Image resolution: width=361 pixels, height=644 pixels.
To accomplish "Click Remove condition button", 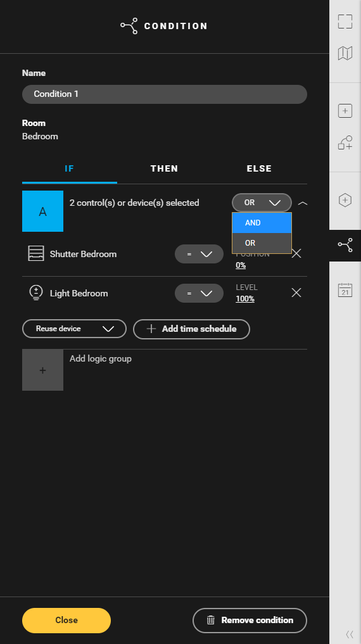I will pos(250,620).
